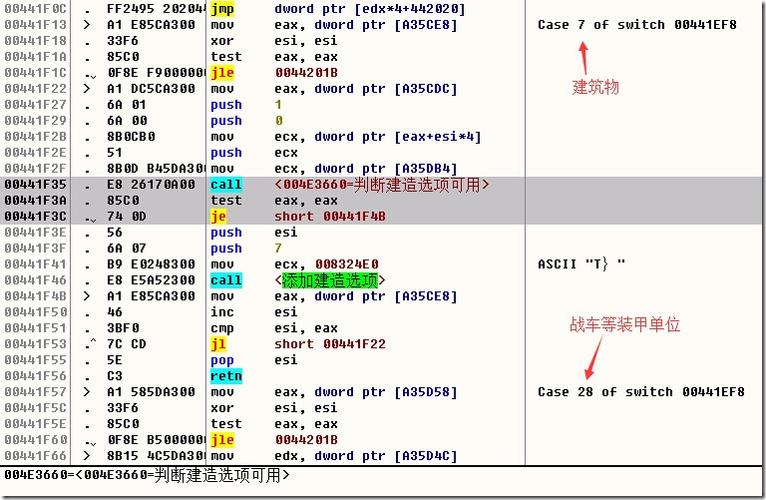The image size is (766, 500).
Task: Click the Case 7 of switch comment
Action: [636, 25]
